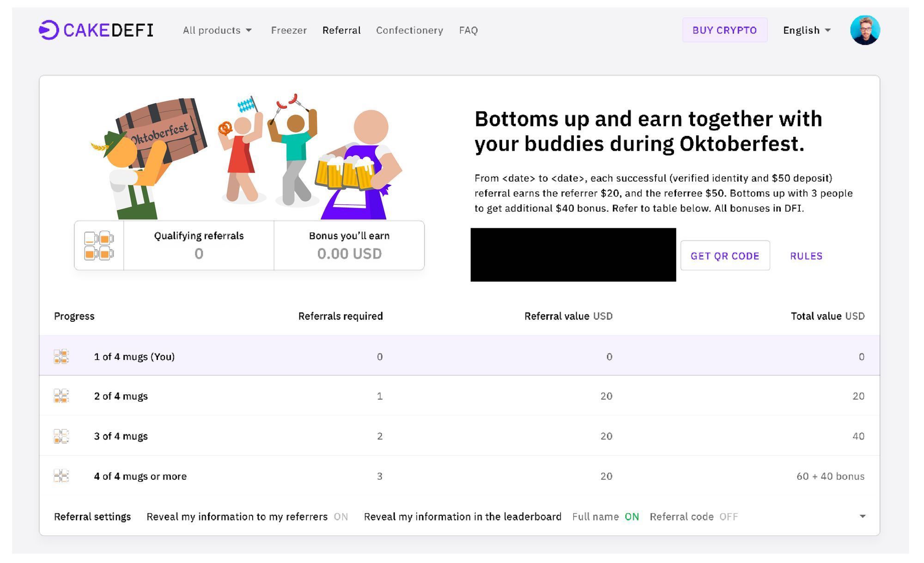The height and width of the screenshot is (563, 924).
Task: Click the four-mugs icon beside Qualifying referrals
Action: pos(99,245)
